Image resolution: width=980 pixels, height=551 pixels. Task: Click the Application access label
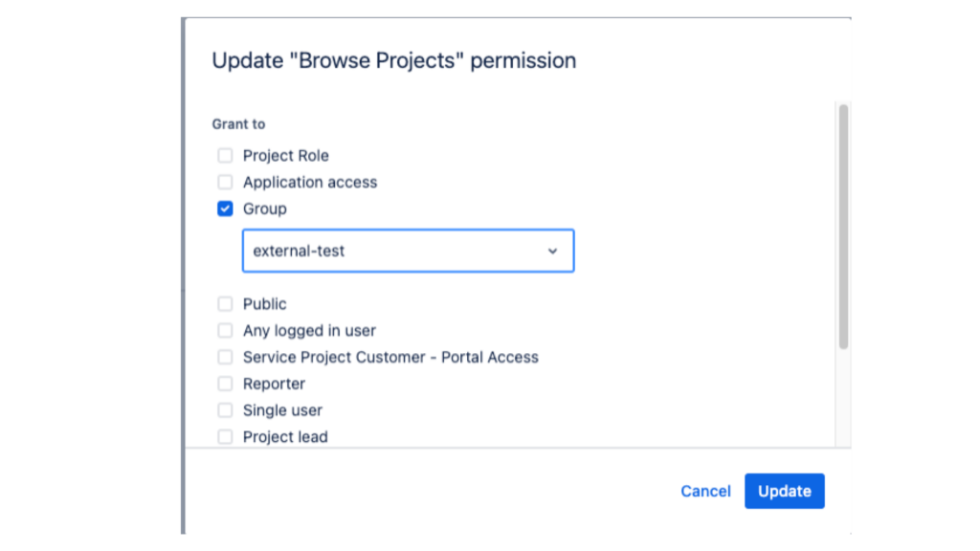pos(310,182)
